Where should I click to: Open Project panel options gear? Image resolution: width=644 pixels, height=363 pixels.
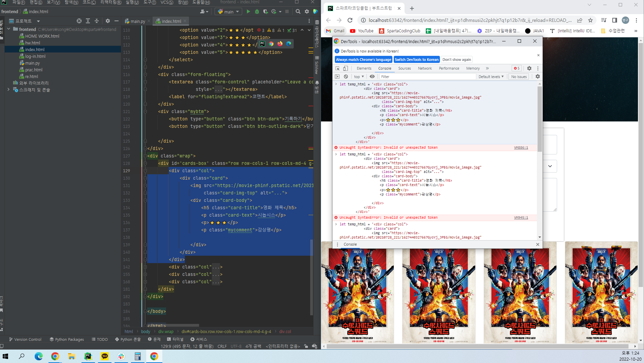coord(108,21)
